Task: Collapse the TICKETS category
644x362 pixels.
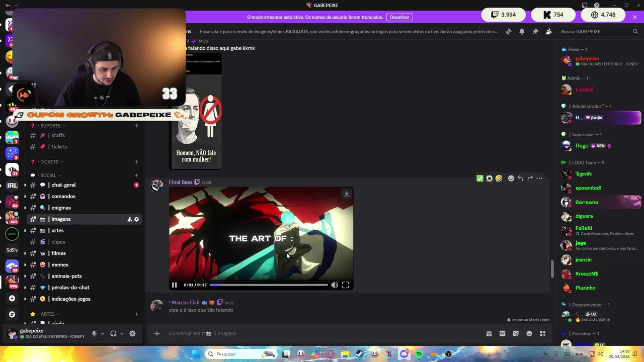Action: click(x=49, y=162)
